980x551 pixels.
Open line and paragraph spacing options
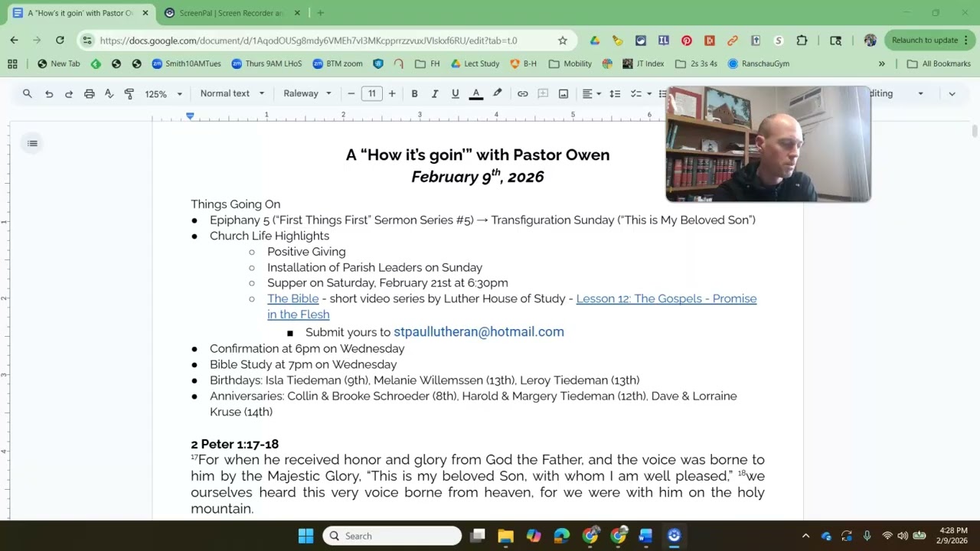615,93
